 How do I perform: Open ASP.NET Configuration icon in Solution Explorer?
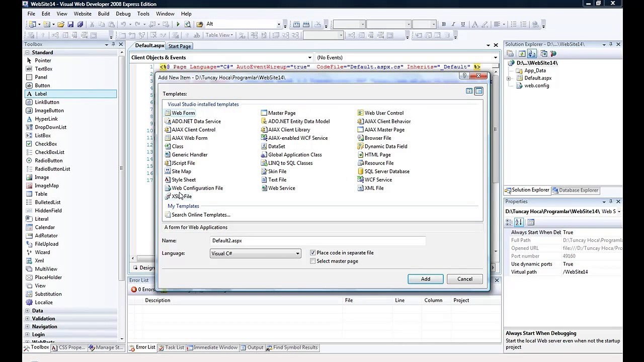point(553,54)
